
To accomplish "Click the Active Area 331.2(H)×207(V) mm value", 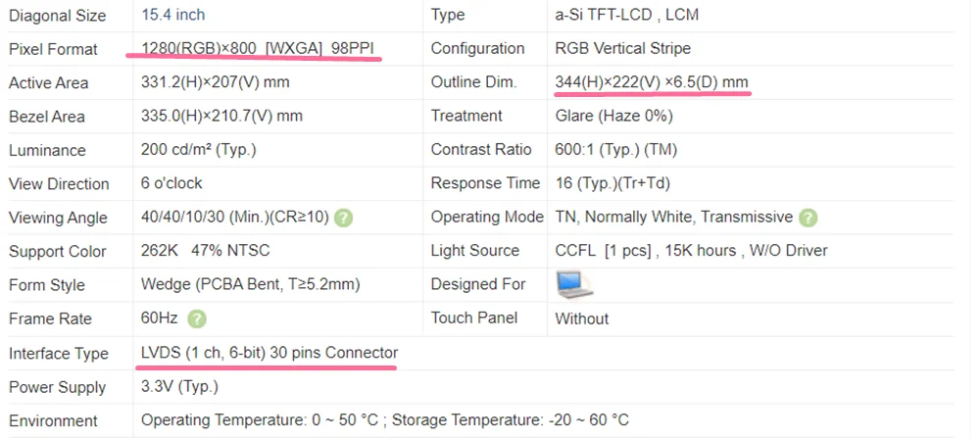I will [215, 82].
